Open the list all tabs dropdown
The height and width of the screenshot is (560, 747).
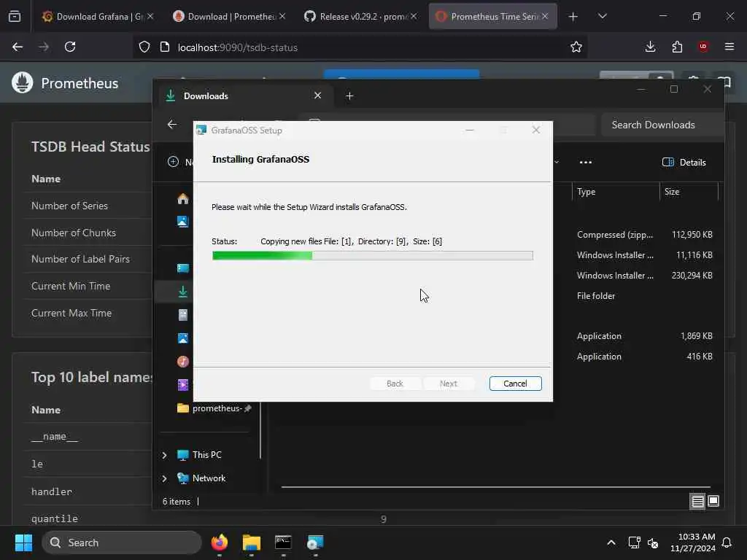click(602, 16)
